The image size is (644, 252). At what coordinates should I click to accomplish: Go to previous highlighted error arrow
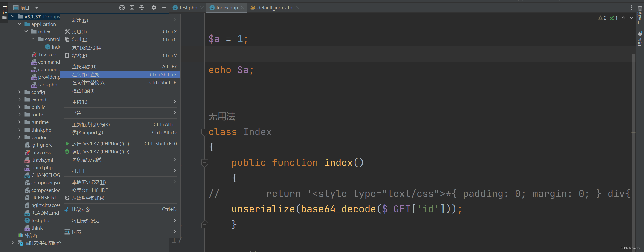[x=623, y=18]
